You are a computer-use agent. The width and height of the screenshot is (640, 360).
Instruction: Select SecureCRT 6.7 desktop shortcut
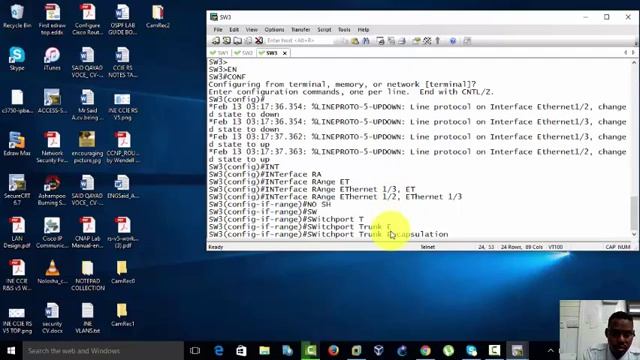(17, 190)
